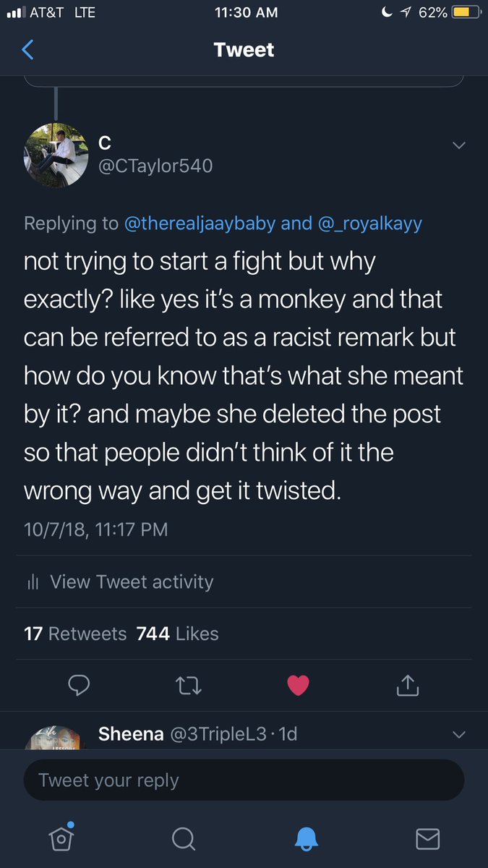The image size is (488, 868).
Task: Go back using the back arrow
Action: click(27, 50)
